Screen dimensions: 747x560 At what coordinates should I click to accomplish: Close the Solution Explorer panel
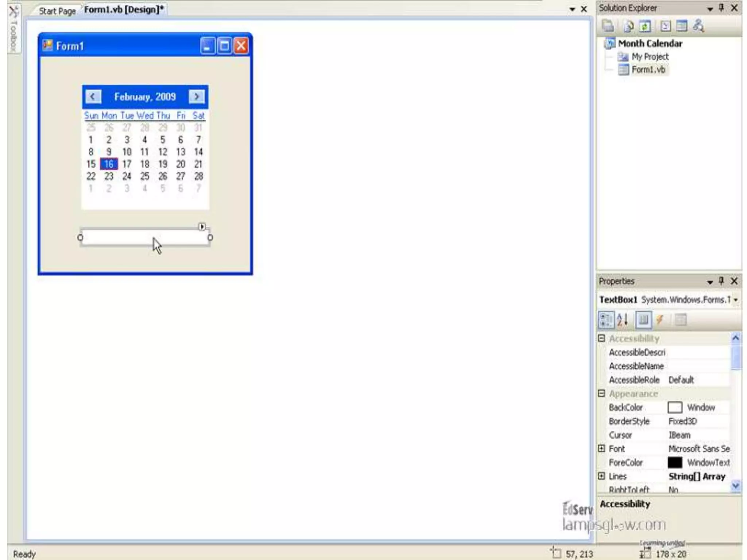click(x=734, y=8)
